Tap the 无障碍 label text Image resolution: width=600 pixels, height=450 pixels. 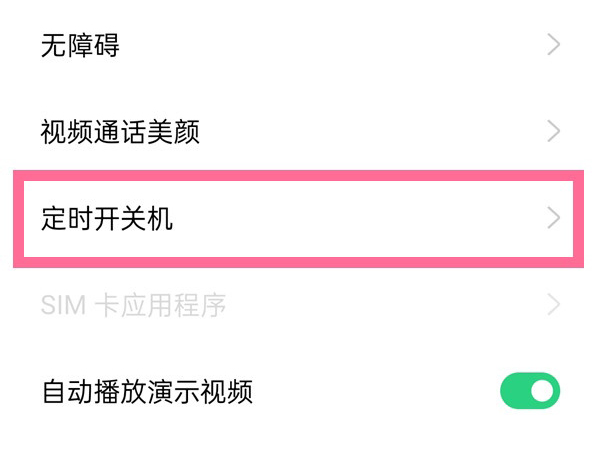click(x=80, y=45)
